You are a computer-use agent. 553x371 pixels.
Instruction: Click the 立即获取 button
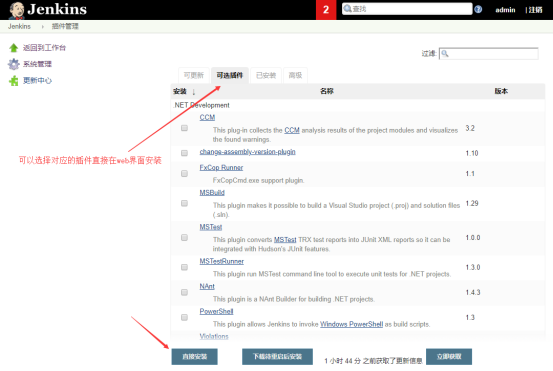click(x=449, y=357)
